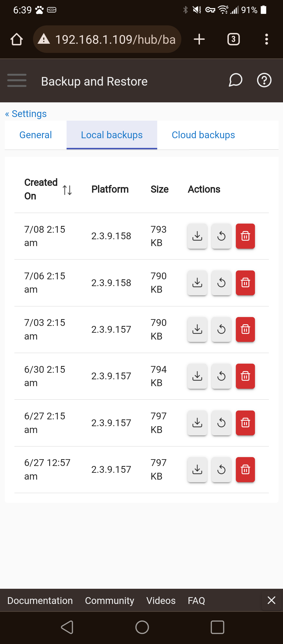The height and width of the screenshot is (644, 283).
Task: Open the chat bubble icon in header
Action: pyautogui.click(x=235, y=80)
